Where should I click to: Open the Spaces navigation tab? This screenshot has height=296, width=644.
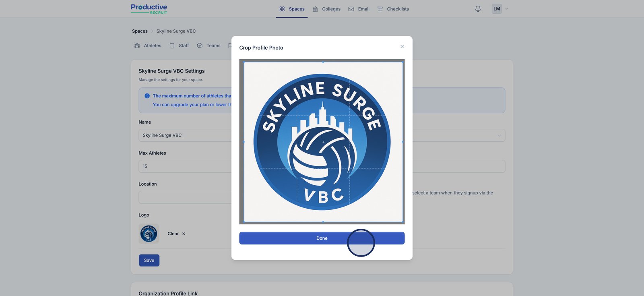coord(292,9)
